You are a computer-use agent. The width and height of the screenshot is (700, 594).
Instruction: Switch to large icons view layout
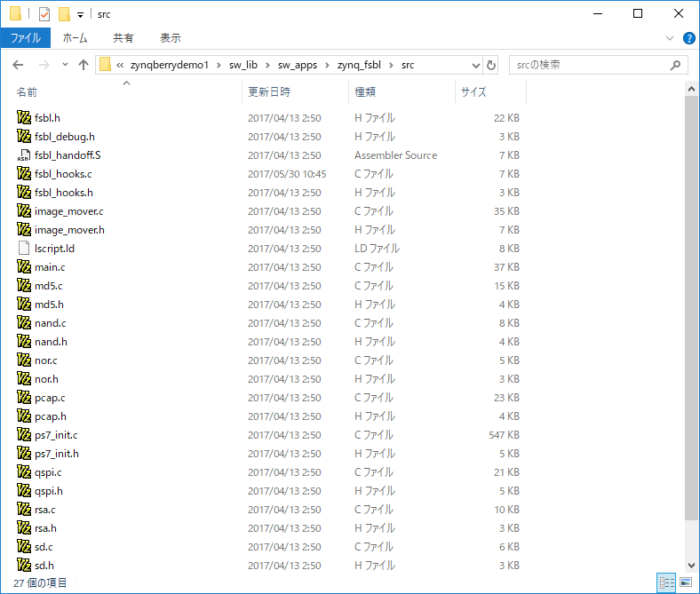point(685,582)
